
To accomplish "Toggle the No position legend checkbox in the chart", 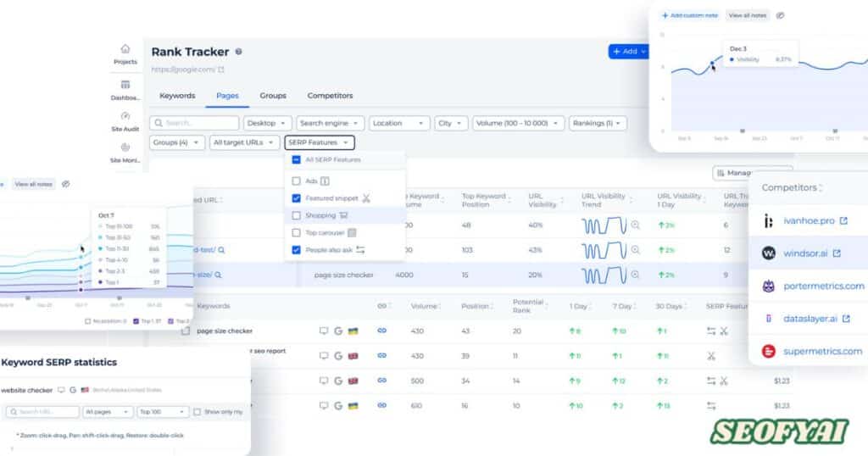I will coord(87,321).
